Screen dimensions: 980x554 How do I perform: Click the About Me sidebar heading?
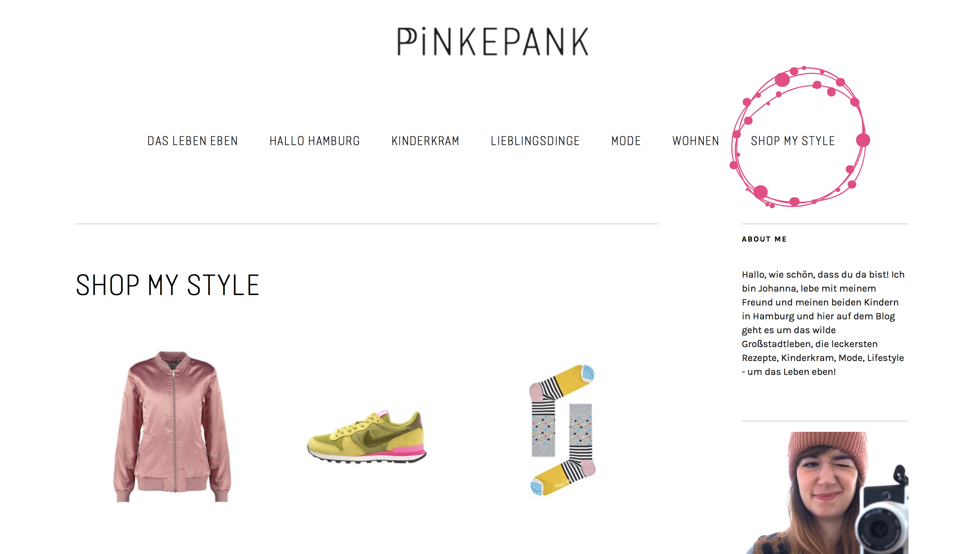click(x=764, y=239)
